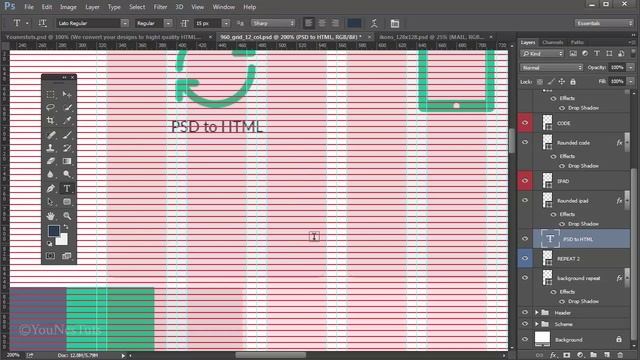Open the Normal blend mode dropdown

click(x=551, y=67)
